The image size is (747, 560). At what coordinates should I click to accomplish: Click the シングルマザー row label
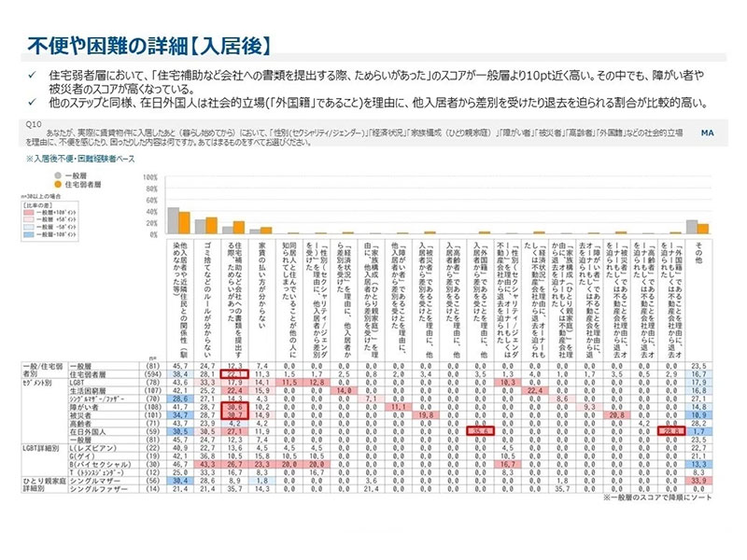pos(92,483)
